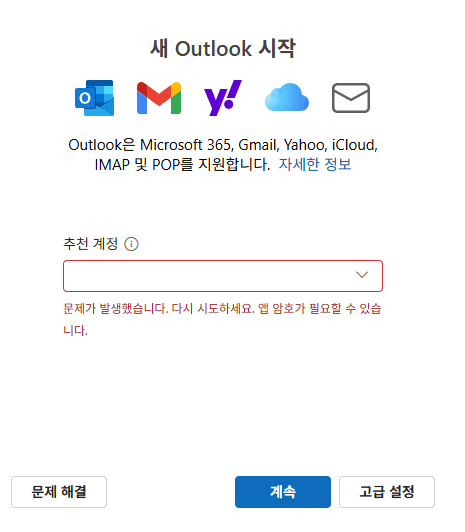The width and height of the screenshot is (465, 532).
Task: Click the red error message 문제가 발생했습니다
Action: click(222, 319)
